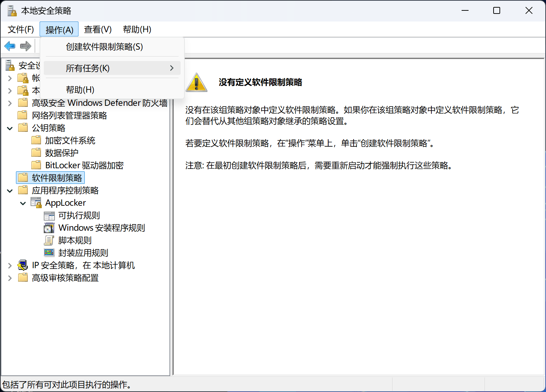Viewport: 546px width, 392px height.
Task: Click the 脚本规则 script icon
Action: coord(49,240)
